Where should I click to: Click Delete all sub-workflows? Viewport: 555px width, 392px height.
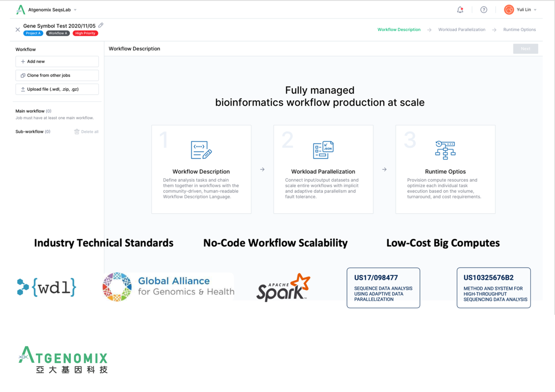86,132
